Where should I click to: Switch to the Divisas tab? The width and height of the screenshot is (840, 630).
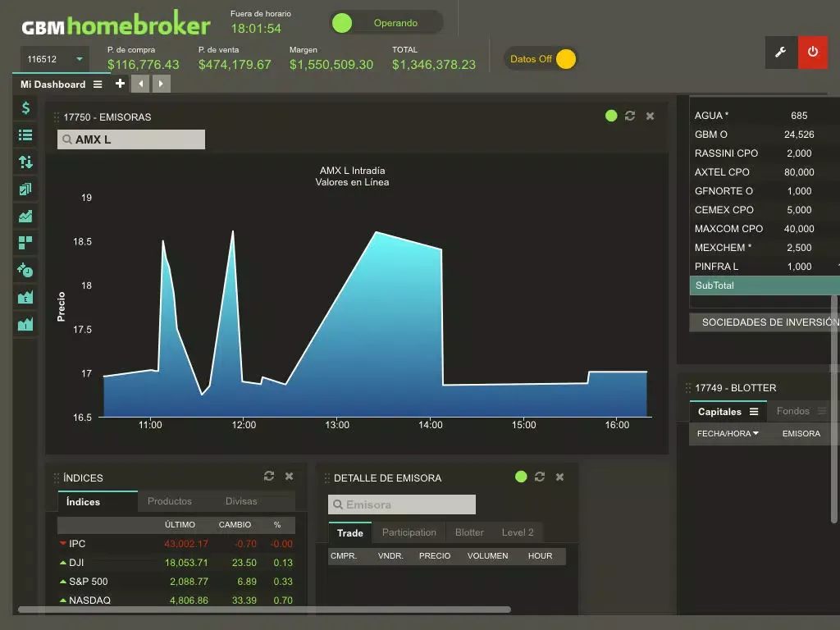(241, 501)
